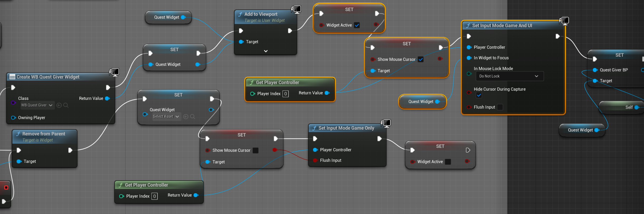This screenshot has width=644, height=214.
Task: Click the Self reference node
Action: pos(621,107)
